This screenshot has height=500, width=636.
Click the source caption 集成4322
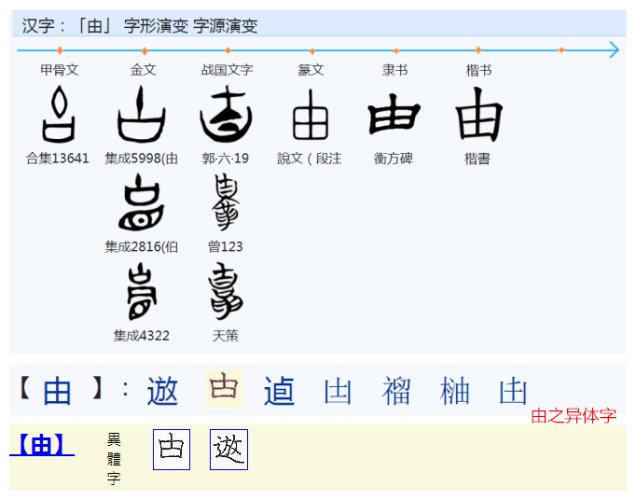click(x=141, y=336)
